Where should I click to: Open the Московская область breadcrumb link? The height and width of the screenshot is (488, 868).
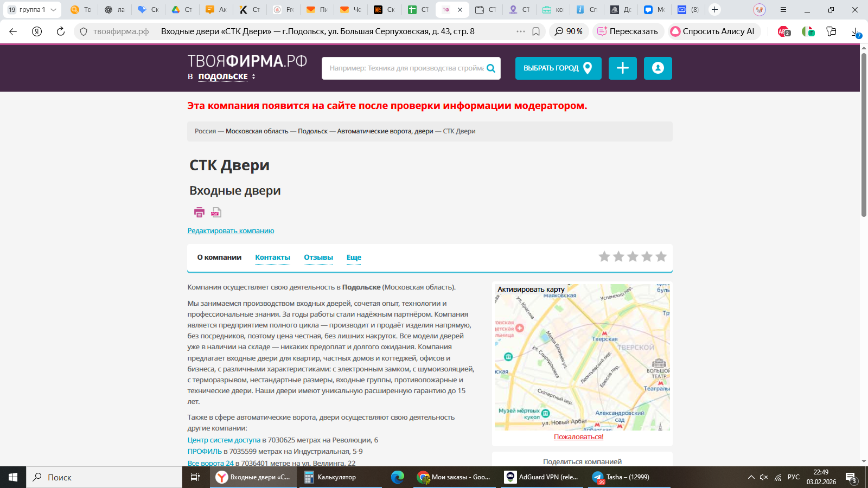pyautogui.click(x=257, y=131)
